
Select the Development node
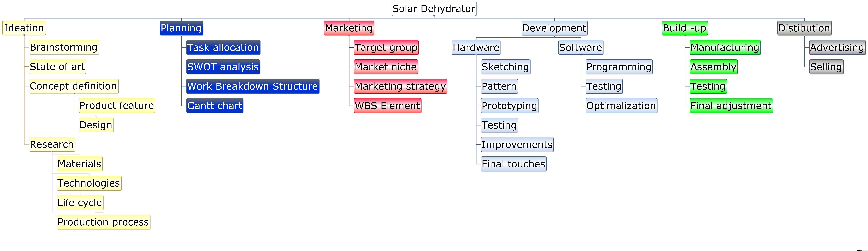point(554,28)
